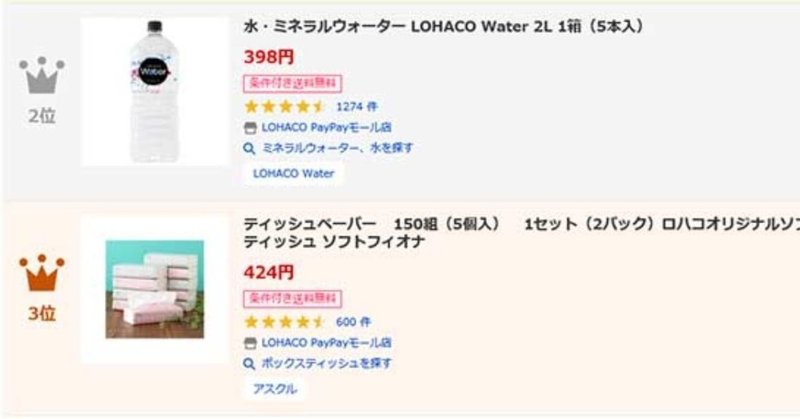800x419 pixels.
Task: Click the star rating of the tissue product
Action: [285, 322]
